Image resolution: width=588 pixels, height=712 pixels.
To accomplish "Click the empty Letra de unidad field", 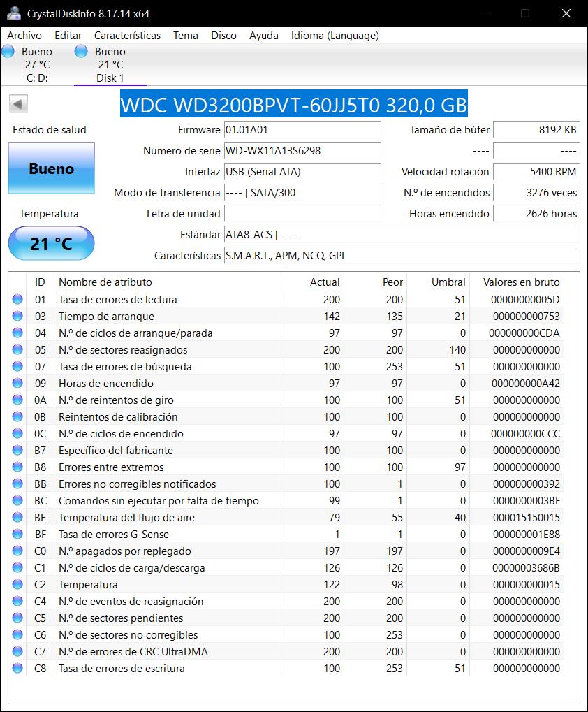I will click(302, 213).
